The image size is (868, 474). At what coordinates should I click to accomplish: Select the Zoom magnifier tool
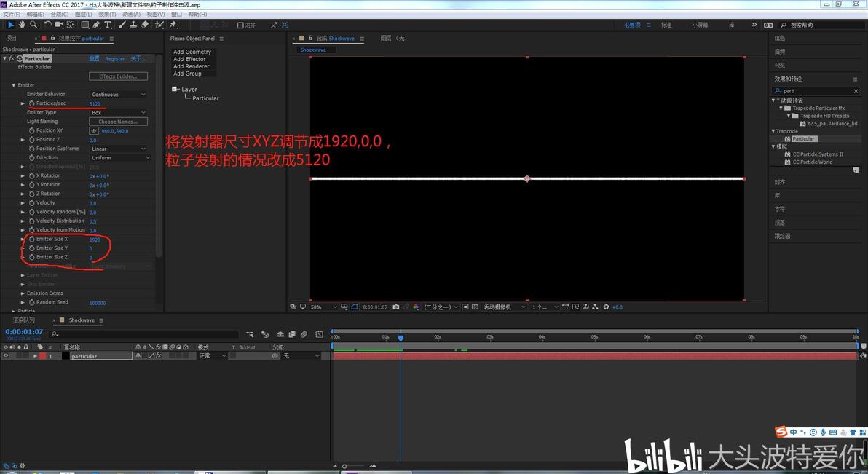click(x=33, y=25)
